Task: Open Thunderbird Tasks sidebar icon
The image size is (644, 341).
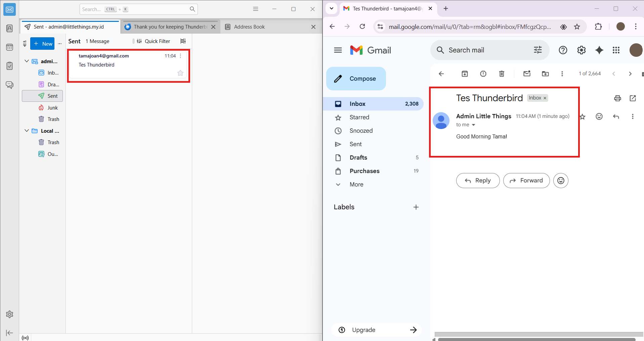Action: tap(9, 66)
